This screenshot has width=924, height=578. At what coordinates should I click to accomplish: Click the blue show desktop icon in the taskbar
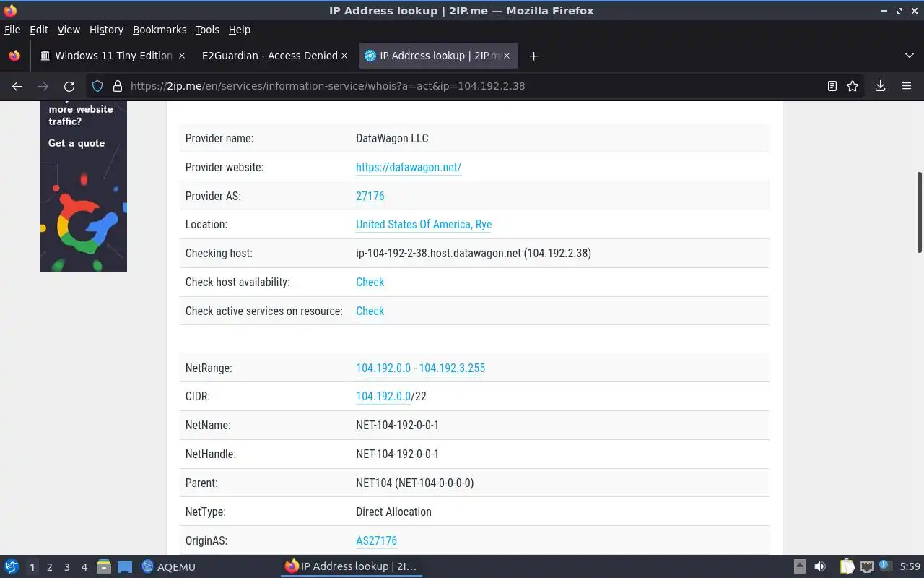click(125, 567)
